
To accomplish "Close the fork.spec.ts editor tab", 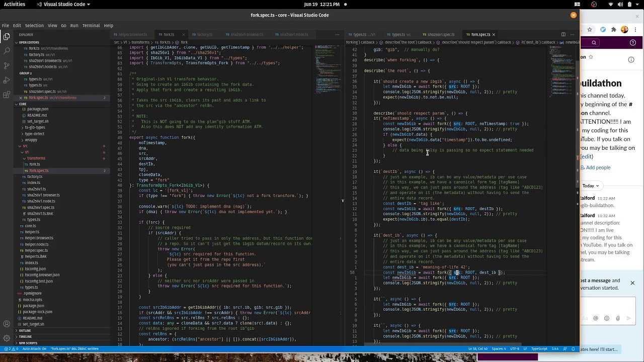I will pyautogui.click(x=494, y=35).
